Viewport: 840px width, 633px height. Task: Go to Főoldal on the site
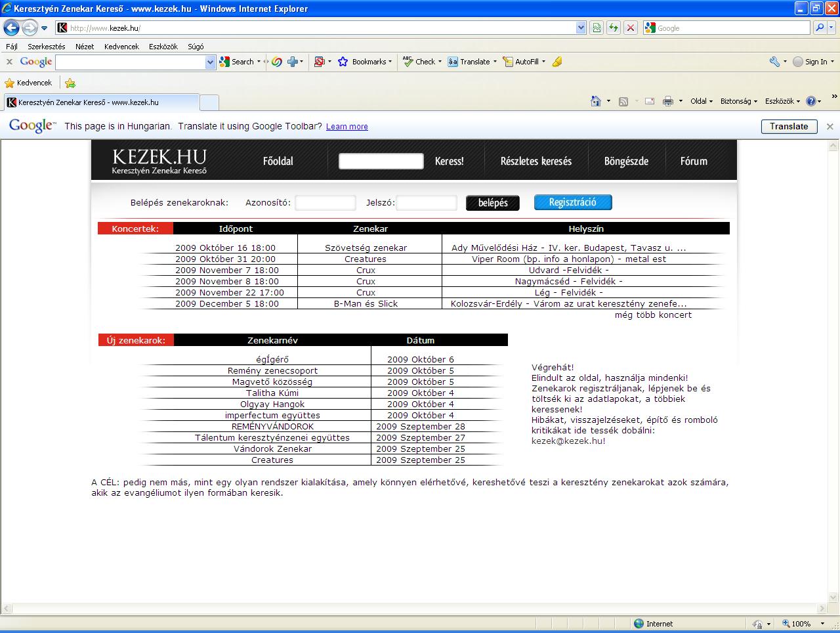pyautogui.click(x=278, y=161)
